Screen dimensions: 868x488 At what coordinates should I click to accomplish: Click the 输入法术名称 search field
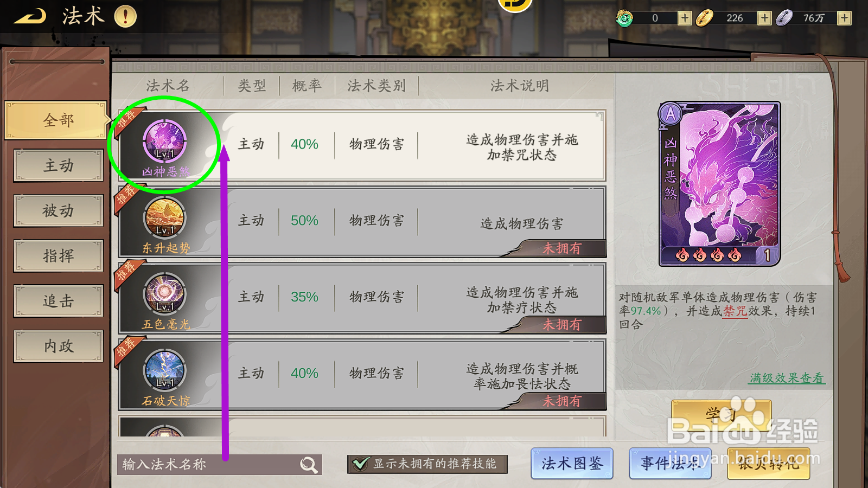click(x=220, y=465)
